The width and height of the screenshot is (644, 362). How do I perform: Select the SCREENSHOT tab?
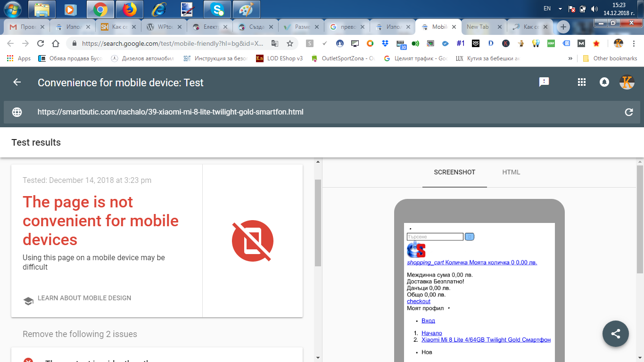(454, 172)
